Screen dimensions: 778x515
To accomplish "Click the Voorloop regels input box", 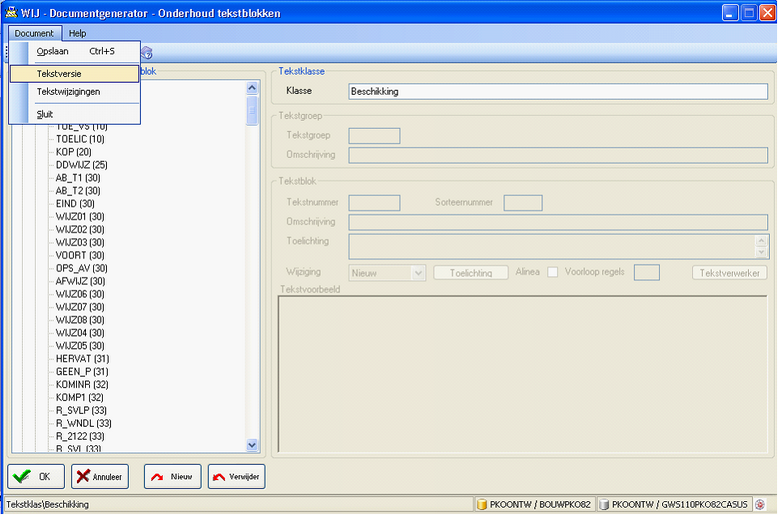I will 647,272.
